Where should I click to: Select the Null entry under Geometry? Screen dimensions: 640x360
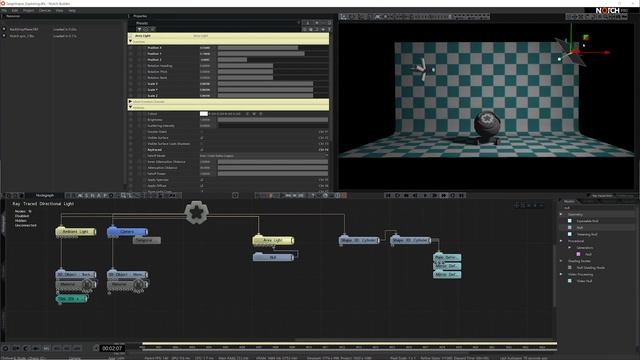pyautogui.click(x=580, y=228)
